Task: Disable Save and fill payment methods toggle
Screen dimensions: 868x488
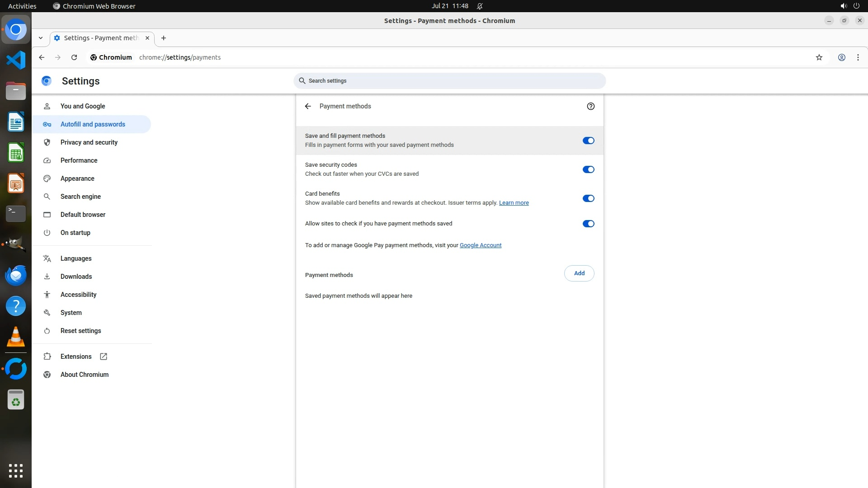Action: pos(588,141)
